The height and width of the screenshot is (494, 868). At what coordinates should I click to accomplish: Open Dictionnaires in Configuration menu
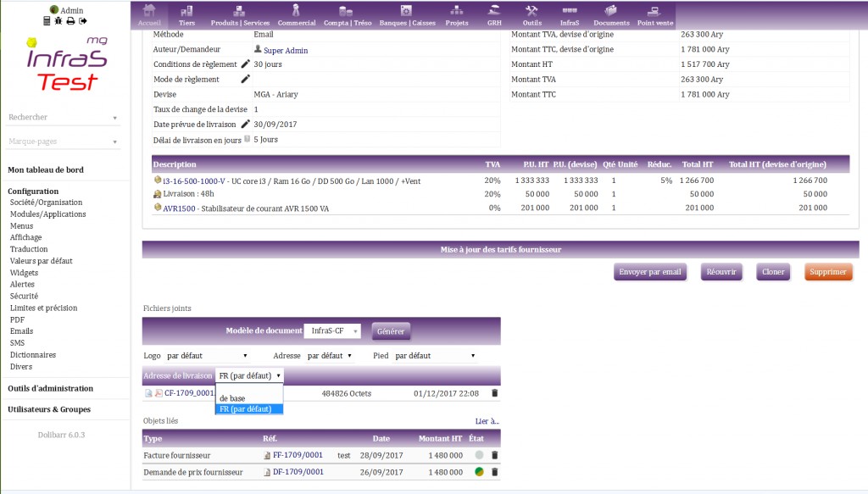point(33,354)
